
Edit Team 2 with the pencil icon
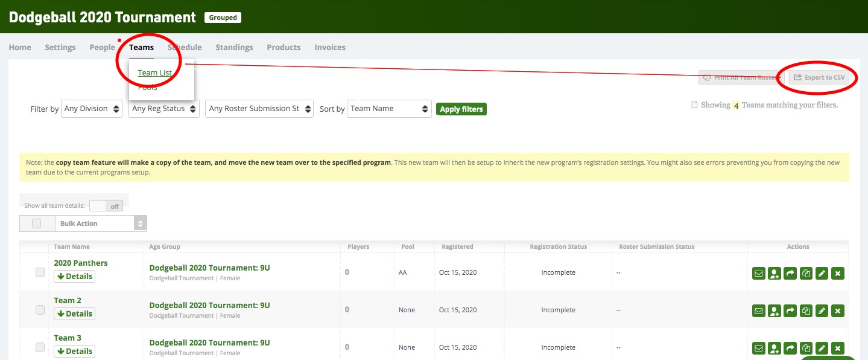click(x=821, y=310)
